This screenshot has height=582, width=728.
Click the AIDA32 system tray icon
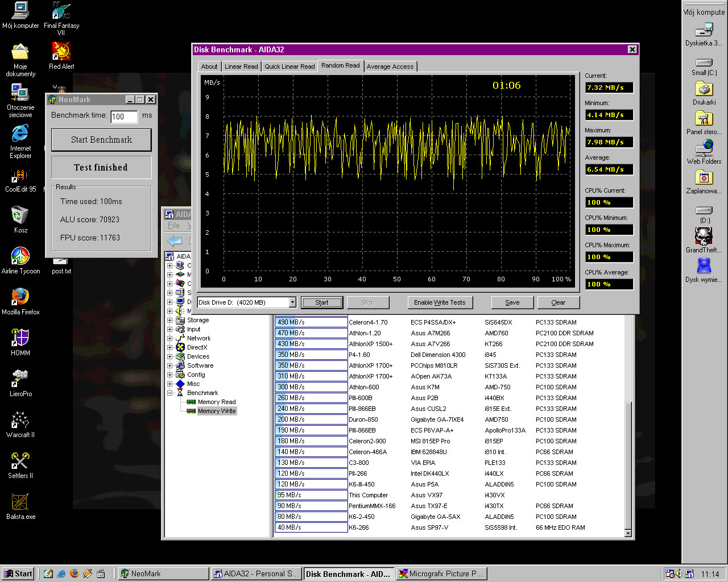click(x=689, y=574)
